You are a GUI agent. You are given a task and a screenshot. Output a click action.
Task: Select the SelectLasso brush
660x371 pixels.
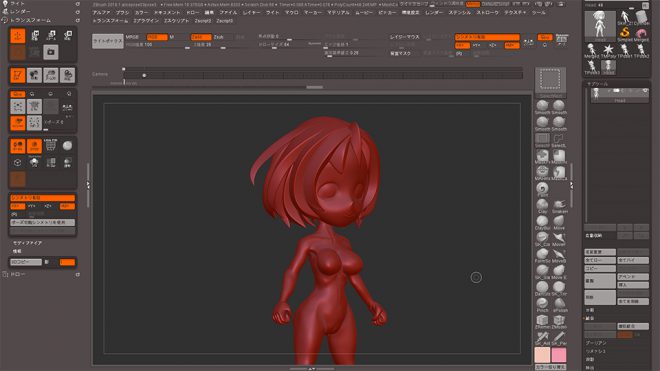point(559,139)
